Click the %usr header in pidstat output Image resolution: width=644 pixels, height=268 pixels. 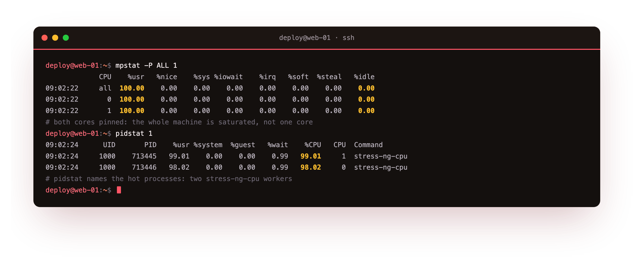181,145
